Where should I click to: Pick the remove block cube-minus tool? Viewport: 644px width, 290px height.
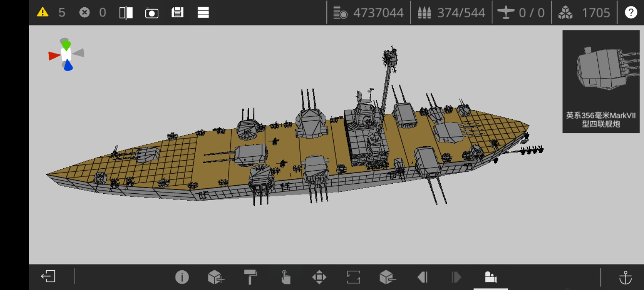pos(387,277)
